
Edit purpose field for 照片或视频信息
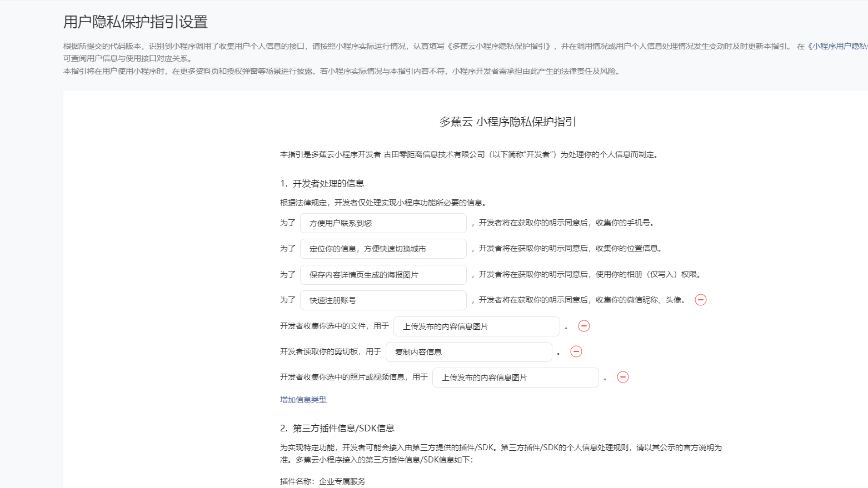pyautogui.click(x=516, y=378)
